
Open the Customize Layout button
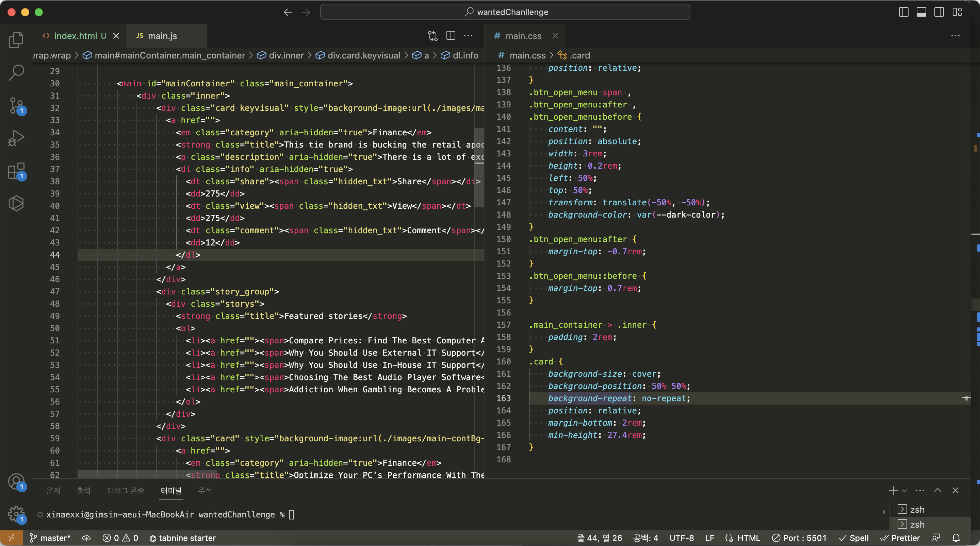pyautogui.click(x=957, y=12)
